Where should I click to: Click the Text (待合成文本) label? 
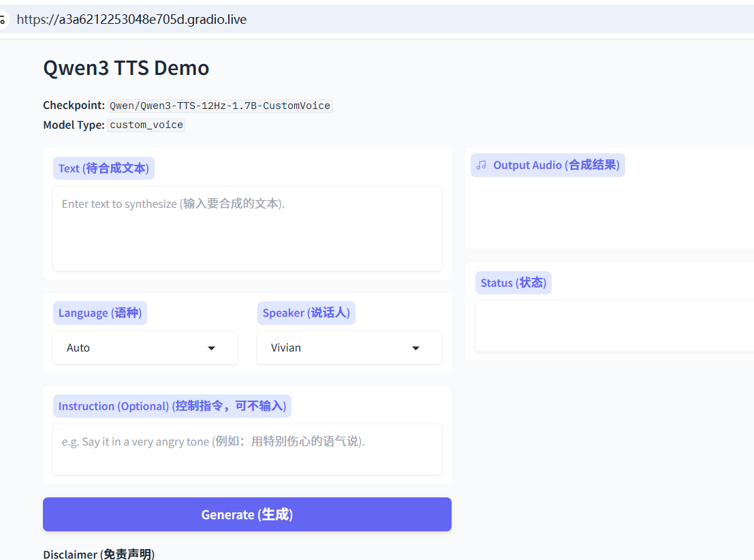pos(104,168)
